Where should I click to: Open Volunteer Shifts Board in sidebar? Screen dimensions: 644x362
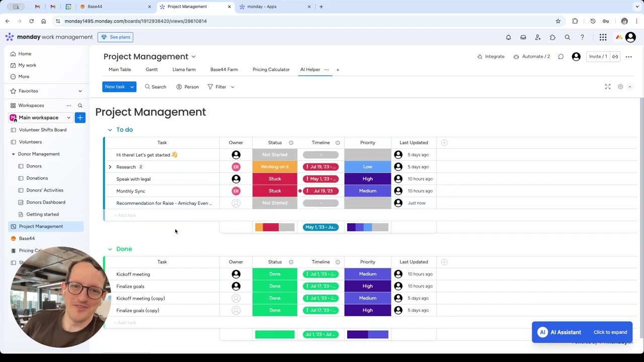(43, 130)
